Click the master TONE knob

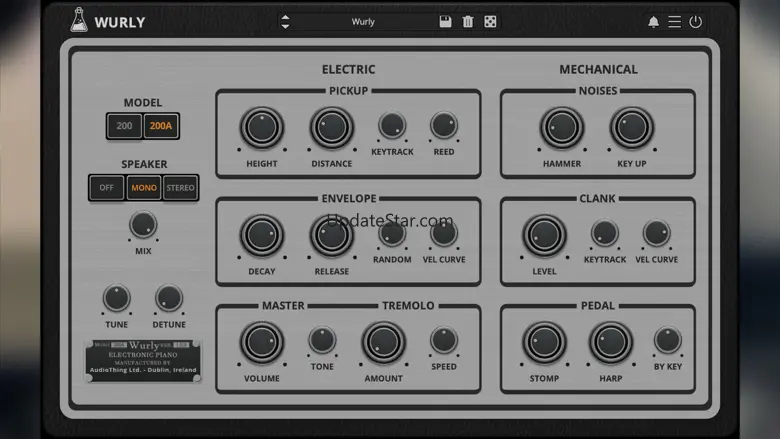pos(322,340)
